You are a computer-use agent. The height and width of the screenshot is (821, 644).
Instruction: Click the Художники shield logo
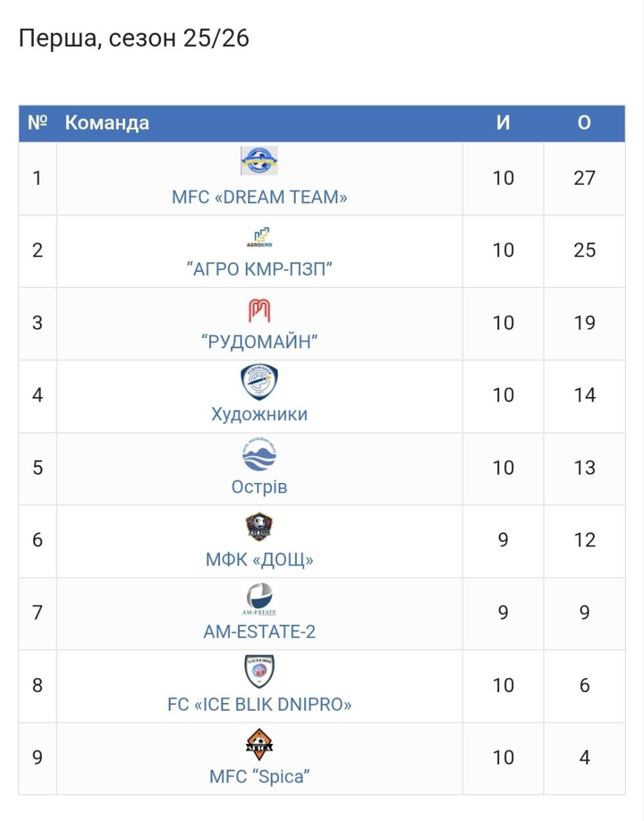pos(259,382)
